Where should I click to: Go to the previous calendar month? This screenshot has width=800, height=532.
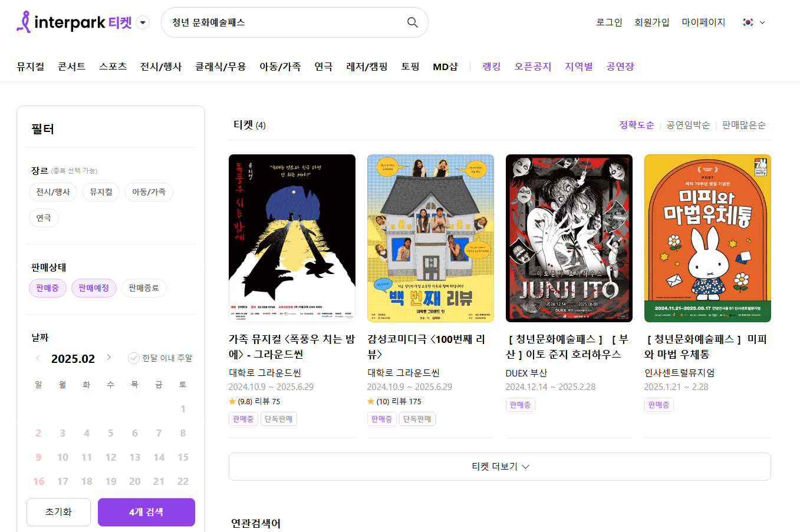(x=38, y=358)
